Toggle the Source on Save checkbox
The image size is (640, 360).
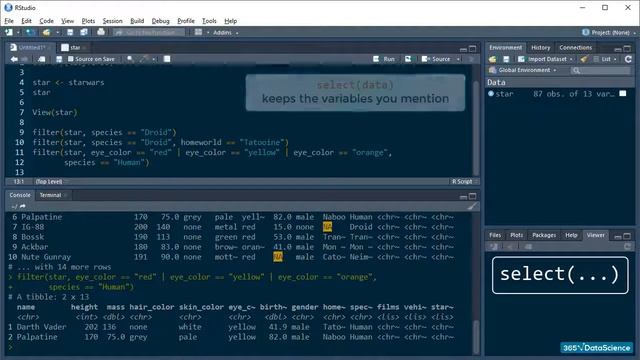(71, 59)
